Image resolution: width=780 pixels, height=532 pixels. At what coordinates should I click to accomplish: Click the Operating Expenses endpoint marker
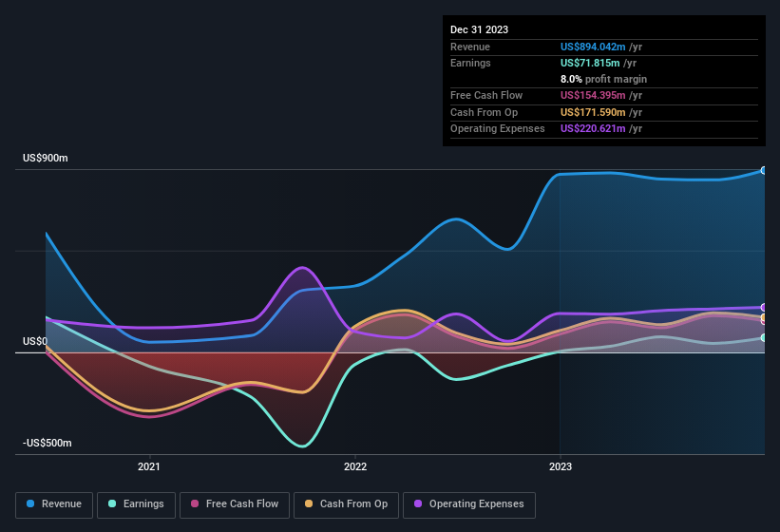(x=764, y=308)
